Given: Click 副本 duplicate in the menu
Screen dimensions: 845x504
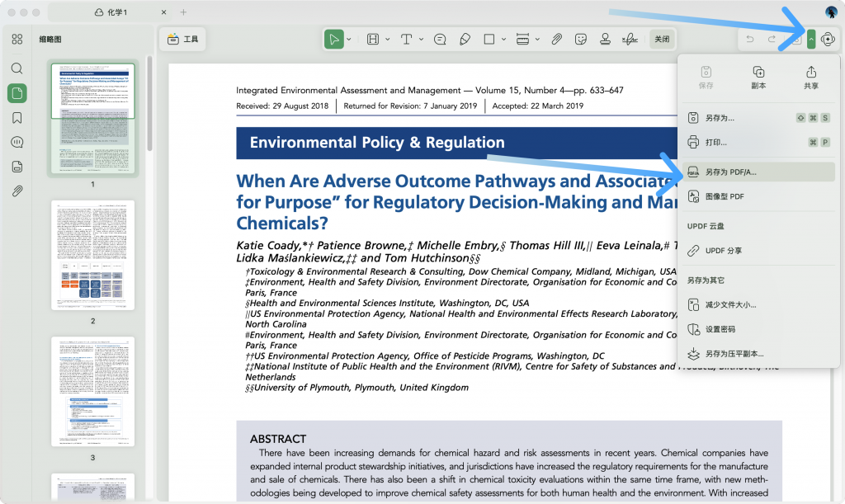Looking at the screenshot, I should (x=758, y=78).
